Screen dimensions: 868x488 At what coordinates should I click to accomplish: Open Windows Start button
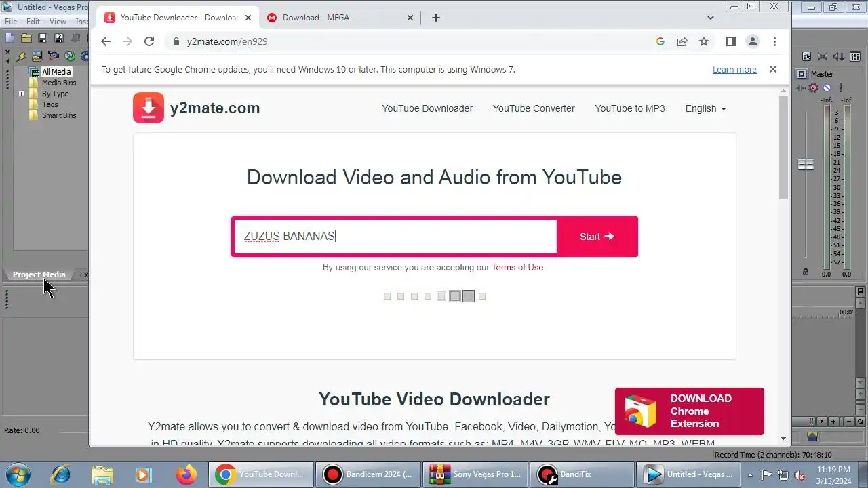coord(16,474)
